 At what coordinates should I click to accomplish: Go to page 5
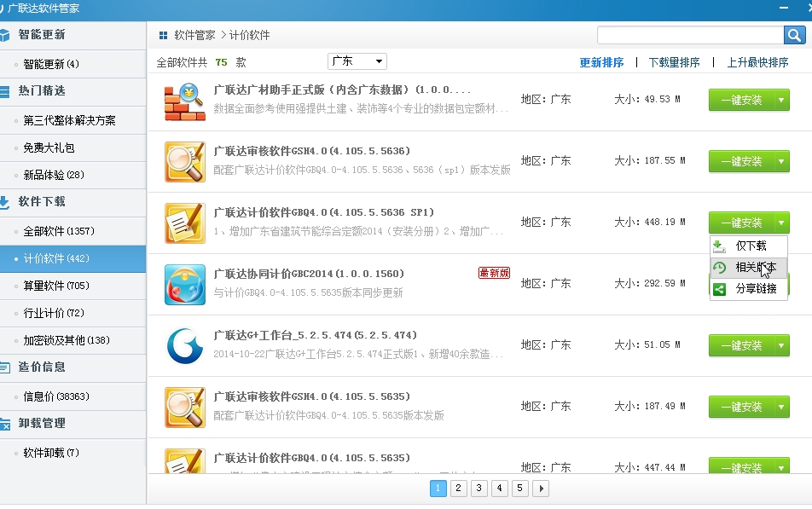520,489
